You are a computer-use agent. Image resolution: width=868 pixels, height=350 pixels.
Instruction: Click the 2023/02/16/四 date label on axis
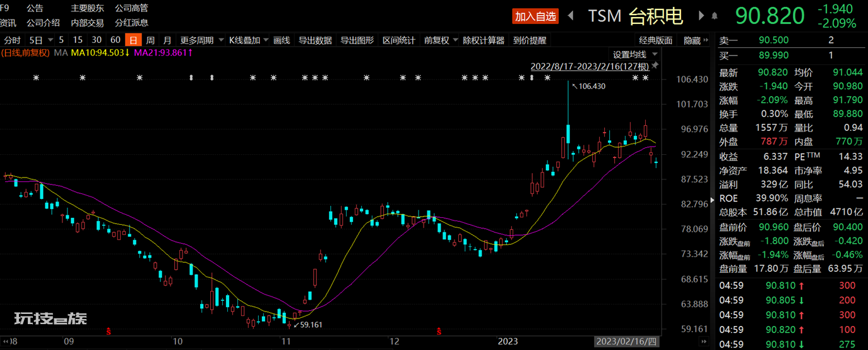627,341
